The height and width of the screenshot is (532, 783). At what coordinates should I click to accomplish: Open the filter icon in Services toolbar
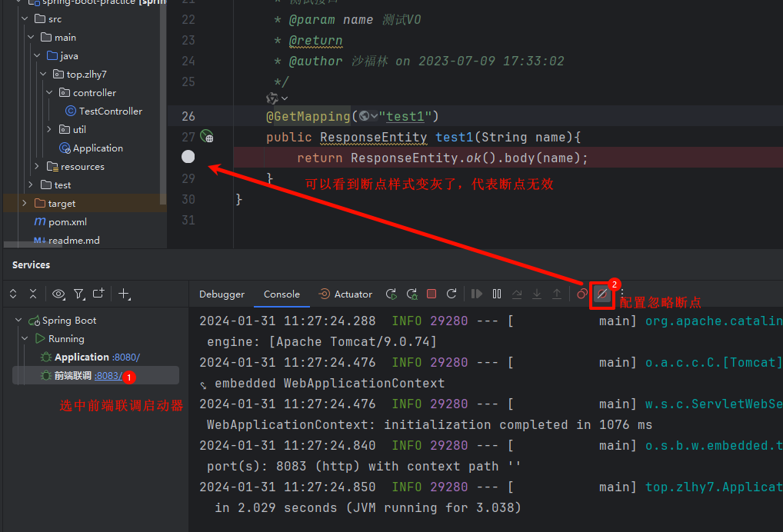tap(78, 294)
